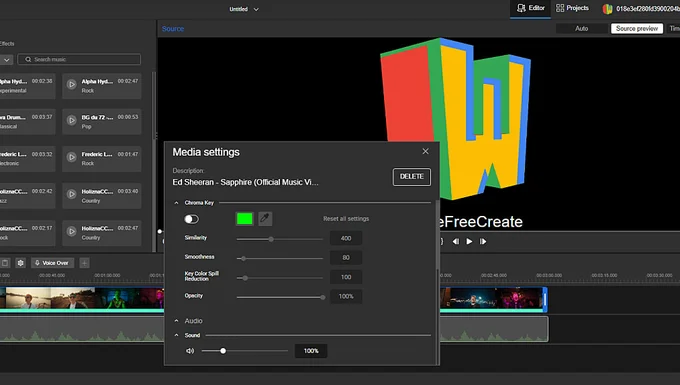Collapse the Chroma Key section
Screen dimensions: 680x385
(x=177, y=202)
